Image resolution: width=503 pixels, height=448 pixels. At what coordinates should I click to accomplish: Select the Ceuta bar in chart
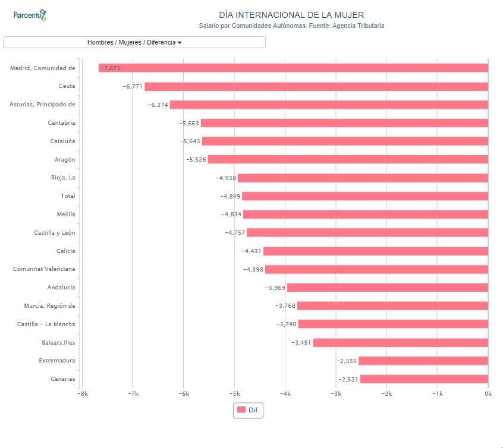coord(316,87)
